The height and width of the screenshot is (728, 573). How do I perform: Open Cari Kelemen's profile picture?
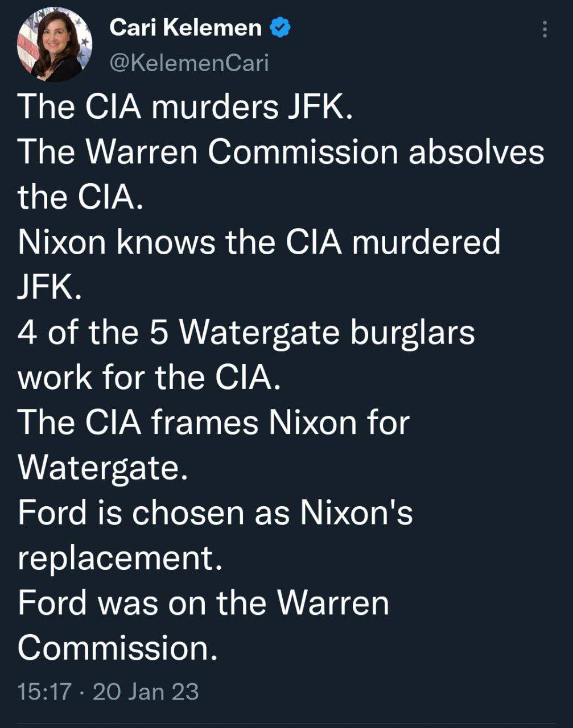tap(55, 45)
